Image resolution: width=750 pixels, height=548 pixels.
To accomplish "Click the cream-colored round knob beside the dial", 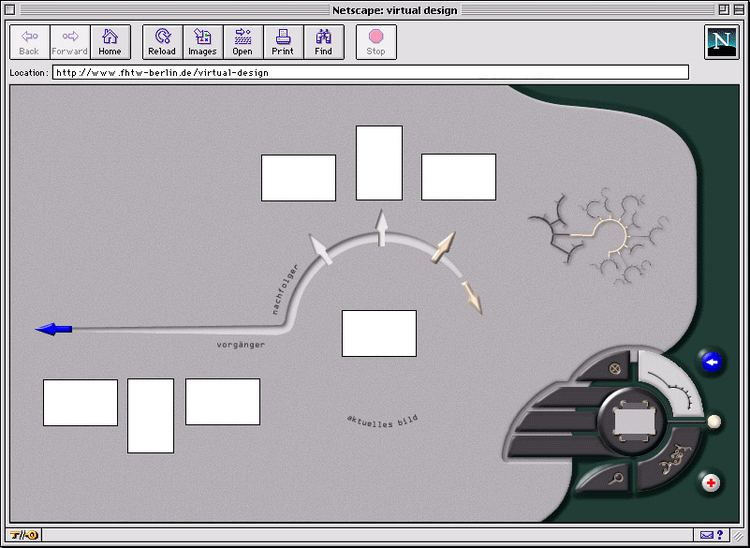I will pos(715,423).
